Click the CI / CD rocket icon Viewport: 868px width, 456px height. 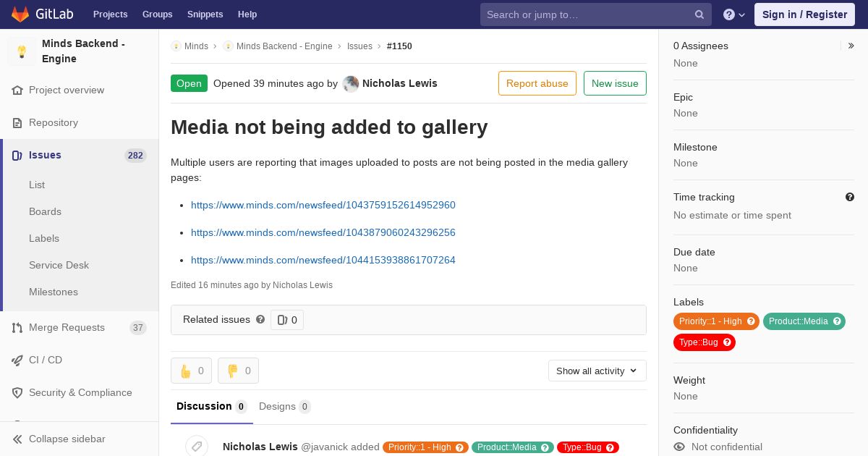pyautogui.click(x=17, y=360)
